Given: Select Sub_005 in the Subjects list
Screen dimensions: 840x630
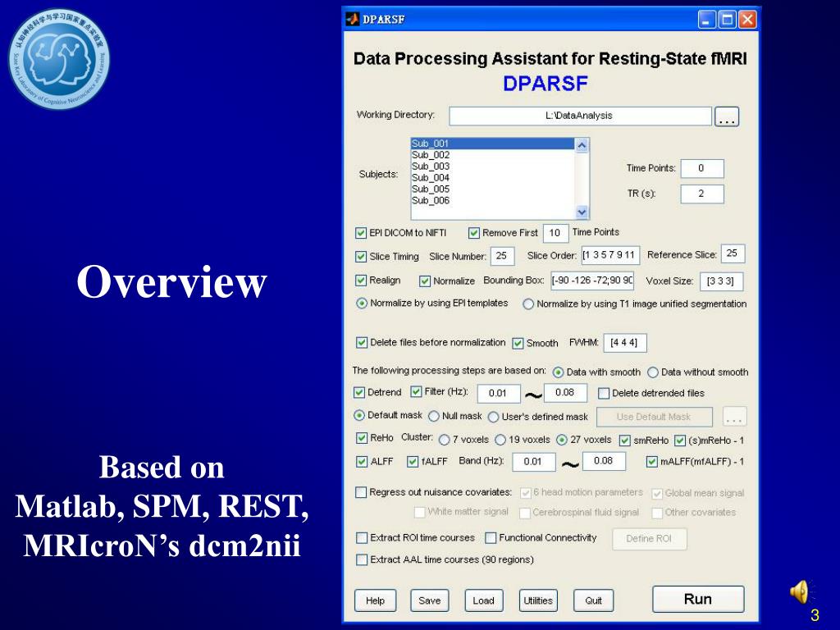Looking at the screenshot, I should (492, 189).
